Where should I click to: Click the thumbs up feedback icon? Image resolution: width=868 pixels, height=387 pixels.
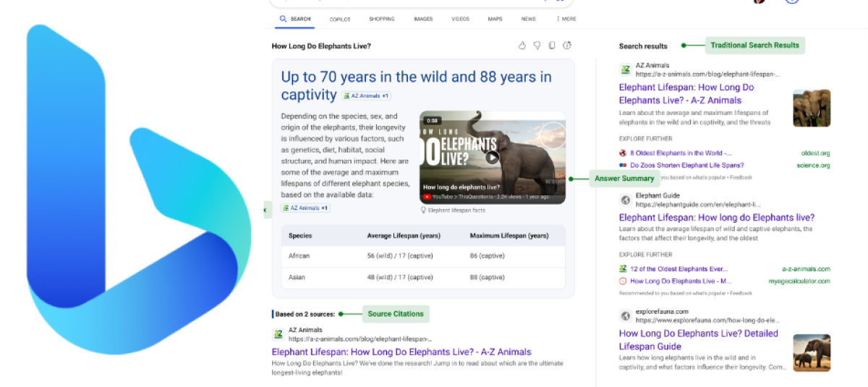[x=522, y=46]
